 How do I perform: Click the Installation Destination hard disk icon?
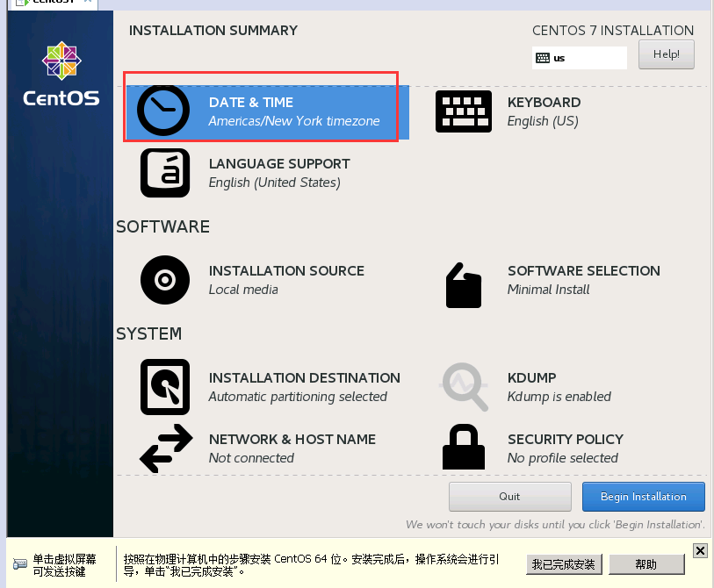click(165, 387)
